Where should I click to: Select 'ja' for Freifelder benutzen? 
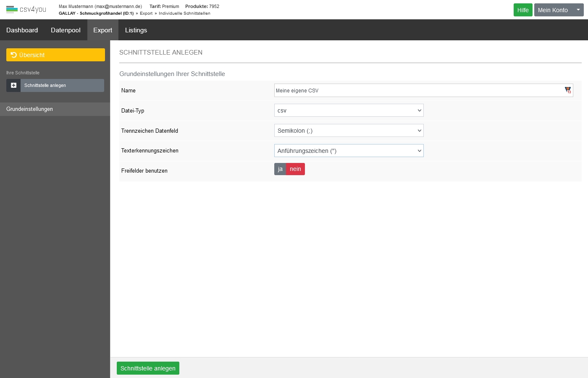pos(280,169)
